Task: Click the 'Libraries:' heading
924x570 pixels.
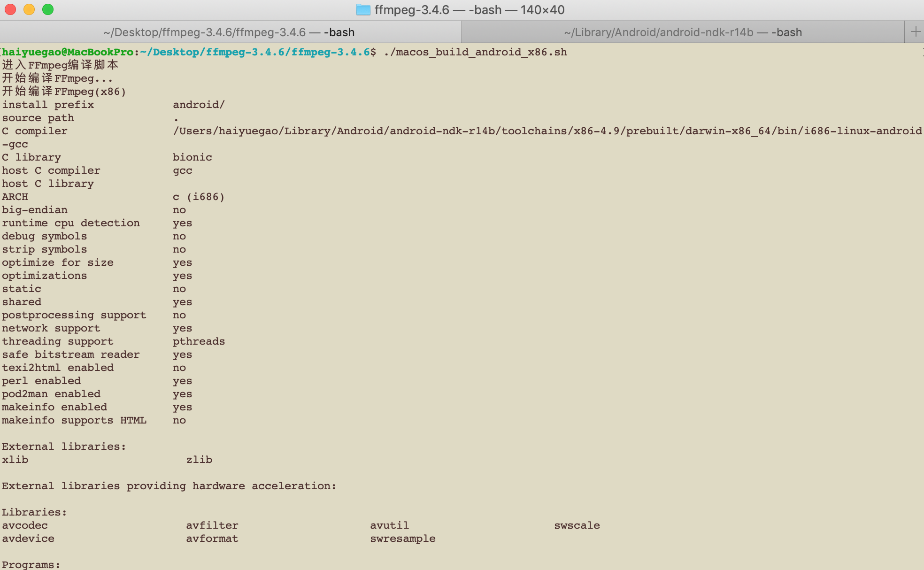Action: tap(35, 512)
